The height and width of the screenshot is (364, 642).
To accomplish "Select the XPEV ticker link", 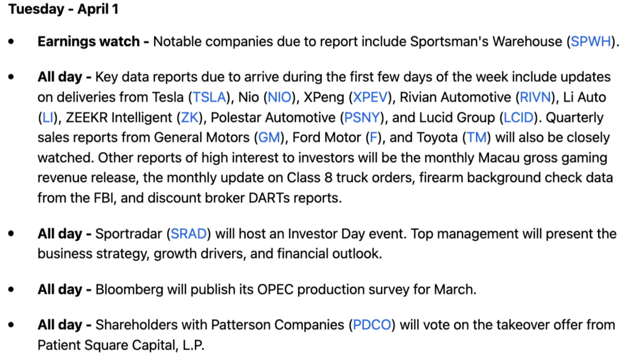I will click(x=371, y=97).
